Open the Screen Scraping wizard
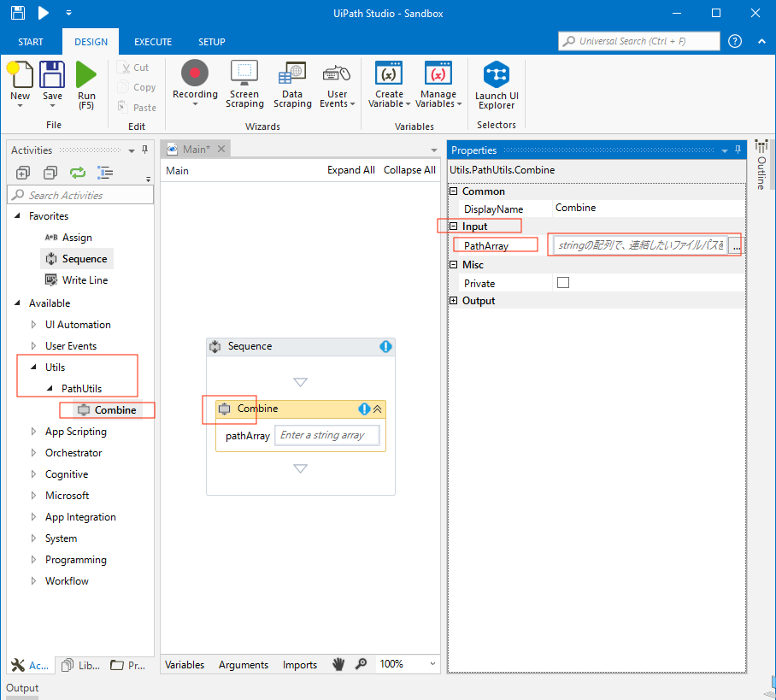776x700 pixels. point(244,84)
